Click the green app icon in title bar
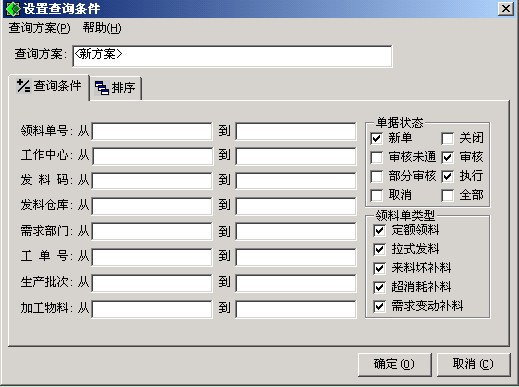Viewport: 519px width, 387px height. click(x=13, y=9)
